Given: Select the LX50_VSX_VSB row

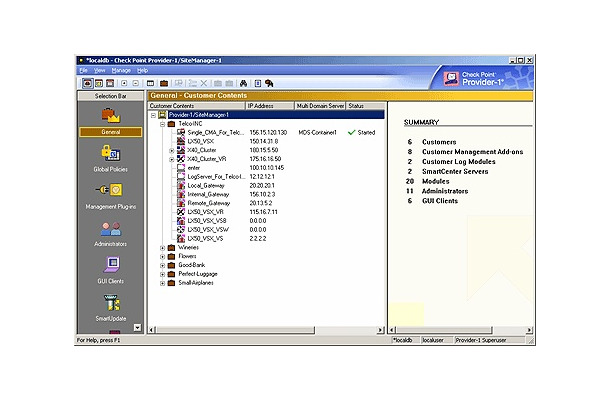Looking at the screenshot, I should point(207,221).
